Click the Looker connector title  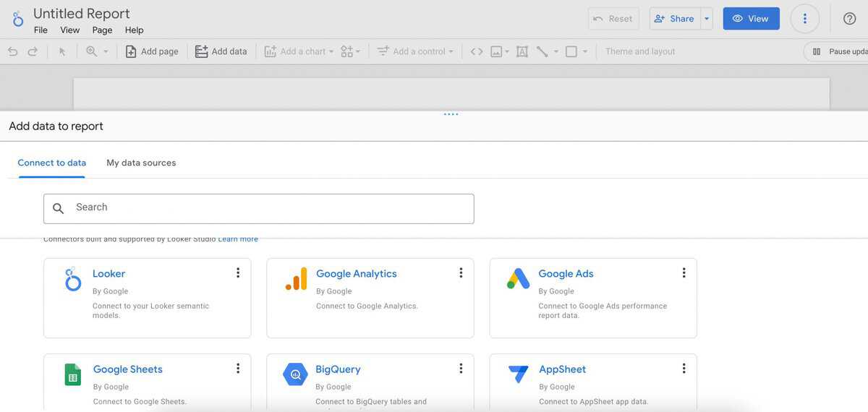coord(109,273)
